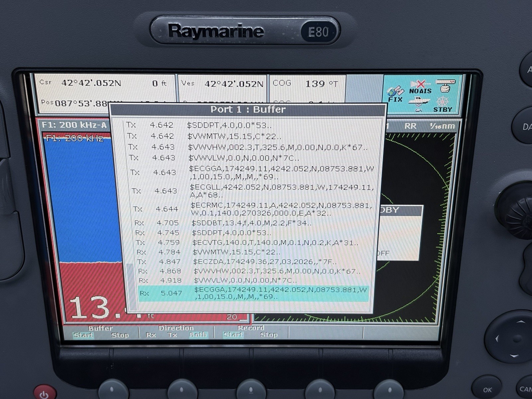
Task: Select the Both direction option
Action: pyautogui.click(x=198, y=335)
